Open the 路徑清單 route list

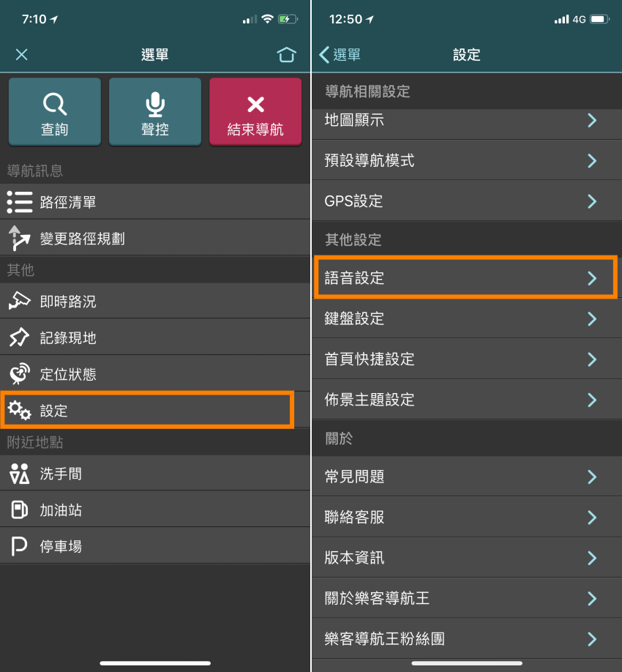pos(67,202)
